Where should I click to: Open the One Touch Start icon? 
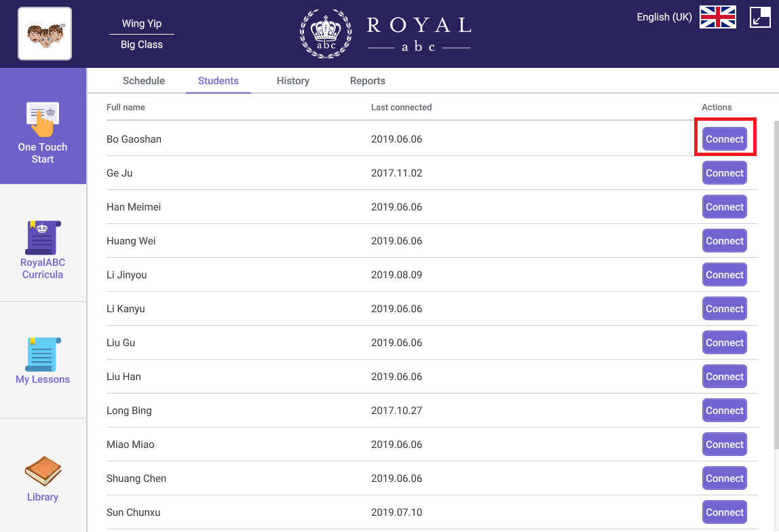point(43,119)
